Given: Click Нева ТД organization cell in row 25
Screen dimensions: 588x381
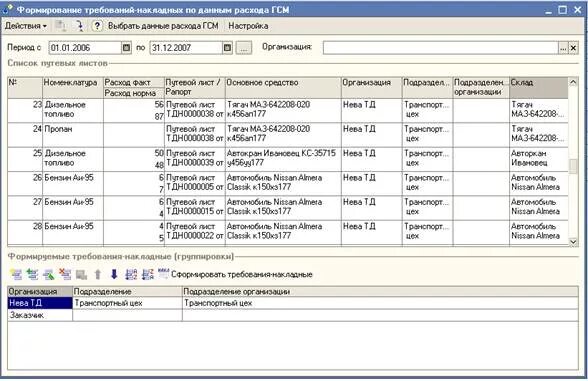Looking at the screenshot, I should click(371, 159).
